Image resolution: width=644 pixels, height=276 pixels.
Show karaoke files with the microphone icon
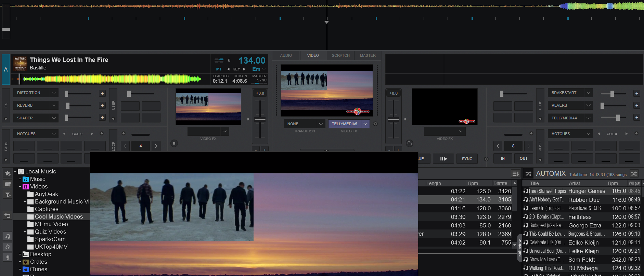(8, 257)
